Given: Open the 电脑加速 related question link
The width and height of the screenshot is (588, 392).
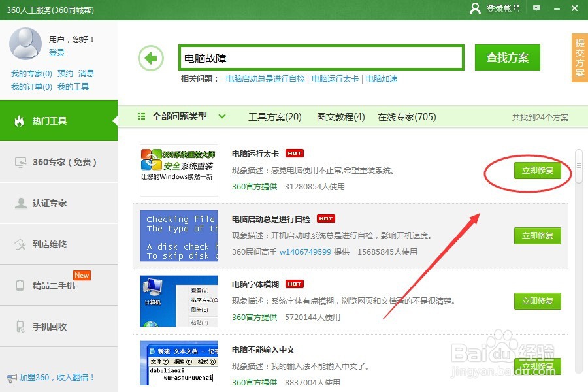Looking at the screenshot, I should (x=382, y=78).
